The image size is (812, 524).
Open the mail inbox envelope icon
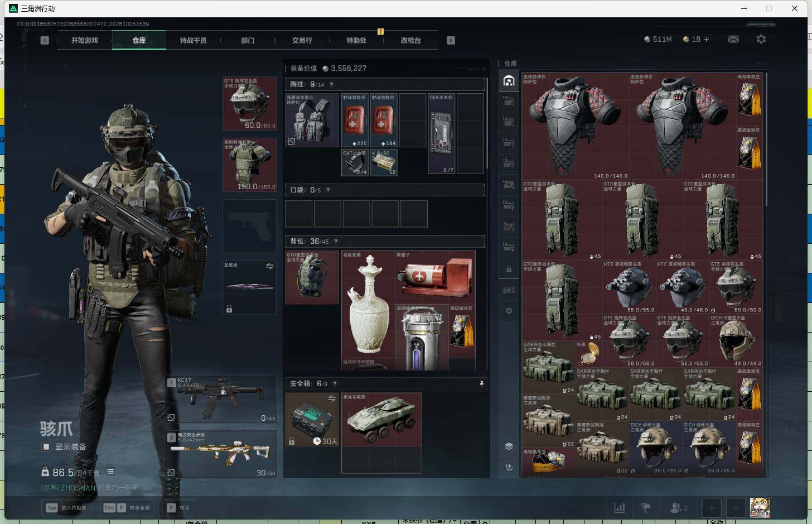click(x=733, y=39)
